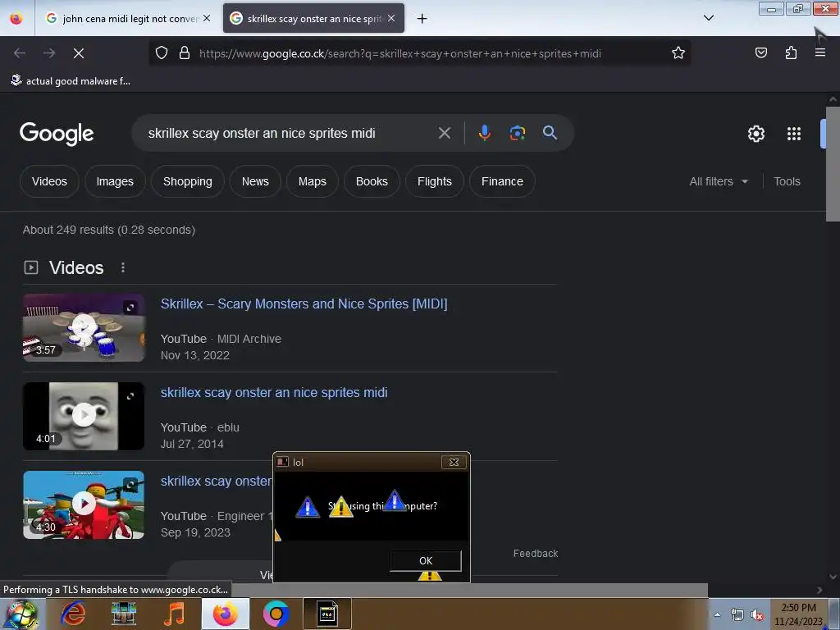Click OK in the lol dialog
Image resolution: width=840 pixels, height=630 pixels.
426,560
